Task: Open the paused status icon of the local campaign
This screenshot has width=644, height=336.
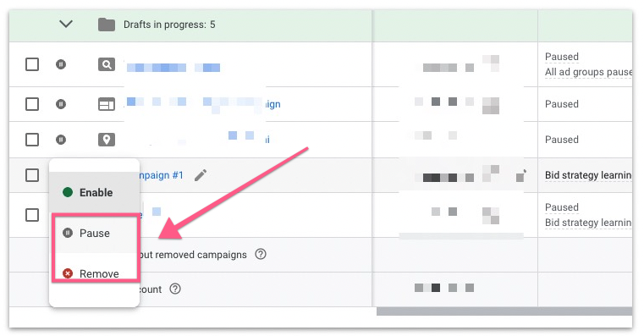Action: [61, 140]
